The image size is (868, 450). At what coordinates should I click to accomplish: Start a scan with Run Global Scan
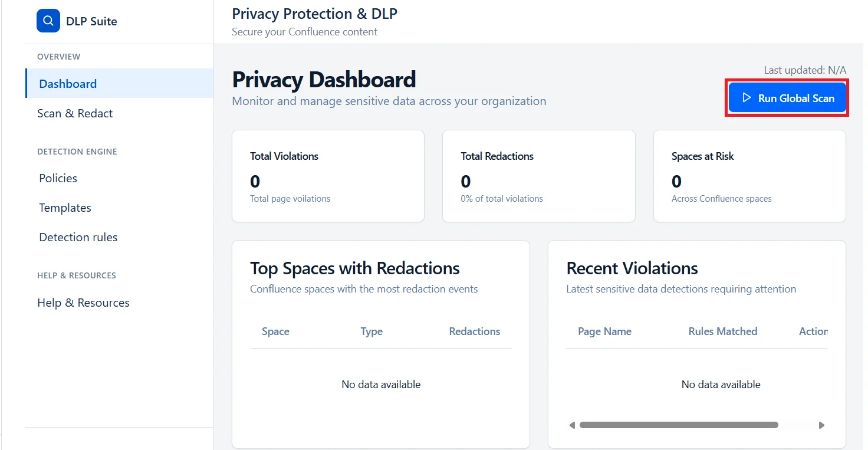point(787,97)
